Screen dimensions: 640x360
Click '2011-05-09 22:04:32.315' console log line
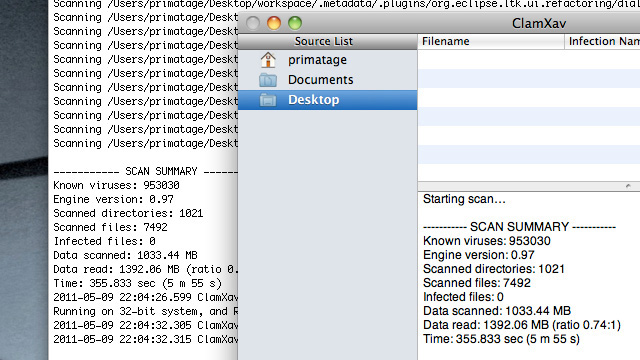(145, 339)
